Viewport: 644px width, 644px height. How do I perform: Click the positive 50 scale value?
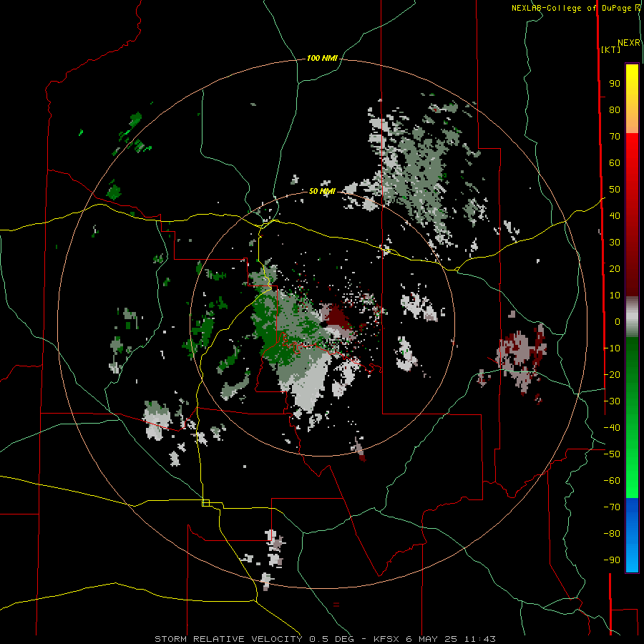pos(615,190)
